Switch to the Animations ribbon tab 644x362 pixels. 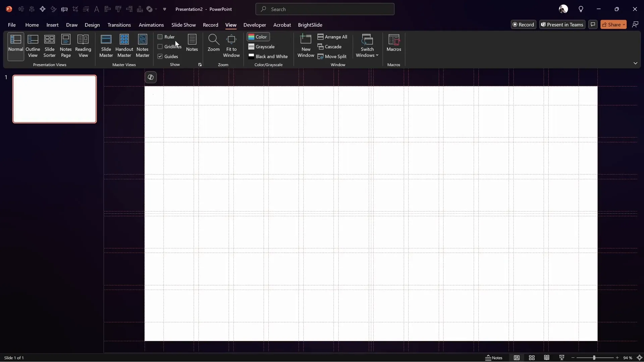pos(152,25)
